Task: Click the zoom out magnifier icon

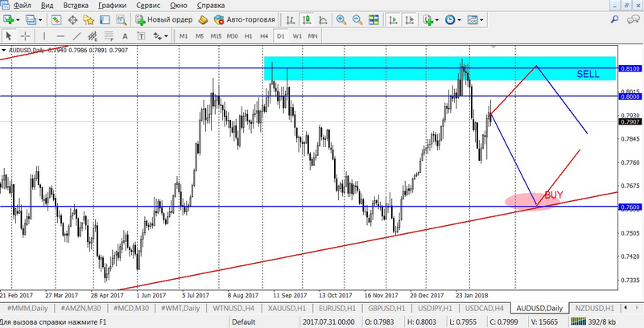Action: tap(359, 19)
